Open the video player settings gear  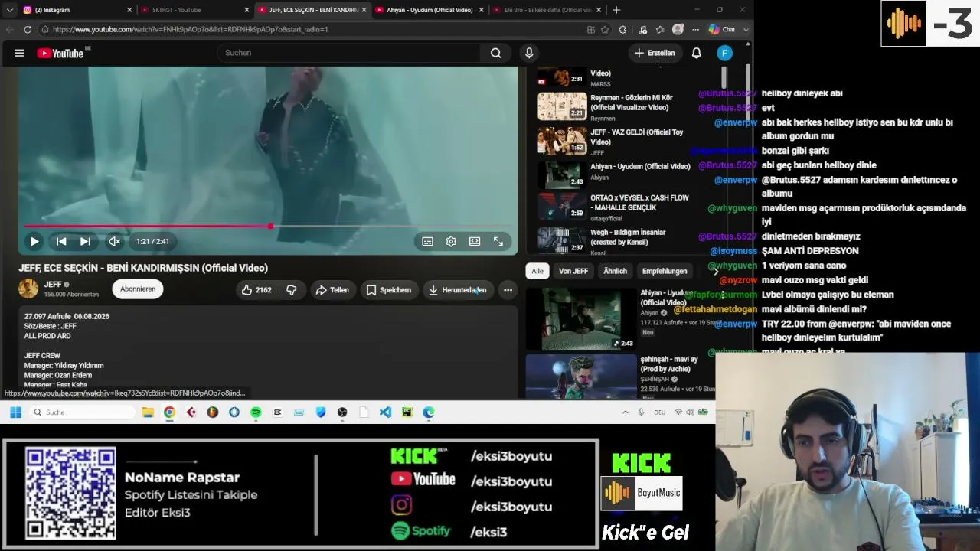point(451,241)
